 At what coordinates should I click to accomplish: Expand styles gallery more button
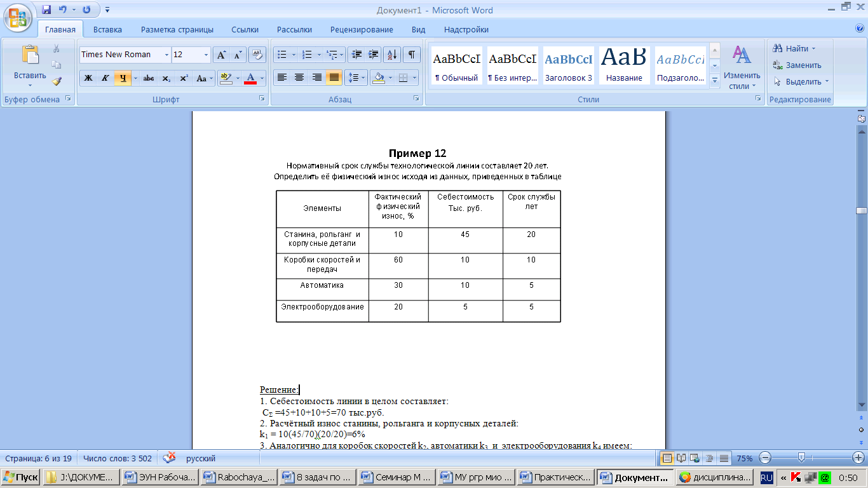715,81
